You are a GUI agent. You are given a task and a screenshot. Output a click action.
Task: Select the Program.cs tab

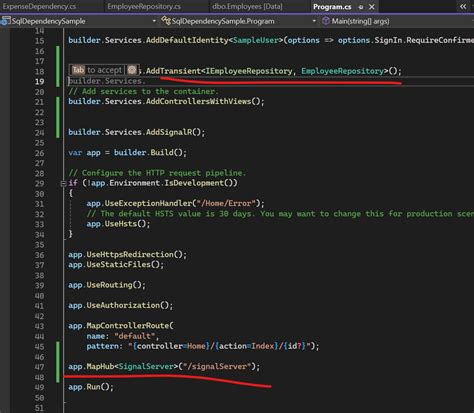tap(332, 7)
